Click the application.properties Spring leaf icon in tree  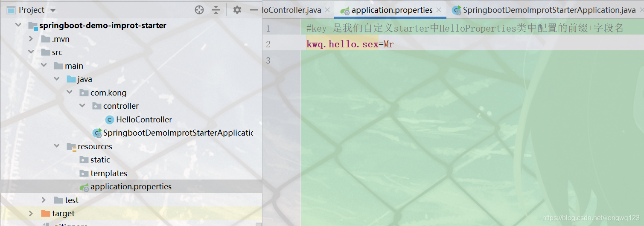pos(84,187)
